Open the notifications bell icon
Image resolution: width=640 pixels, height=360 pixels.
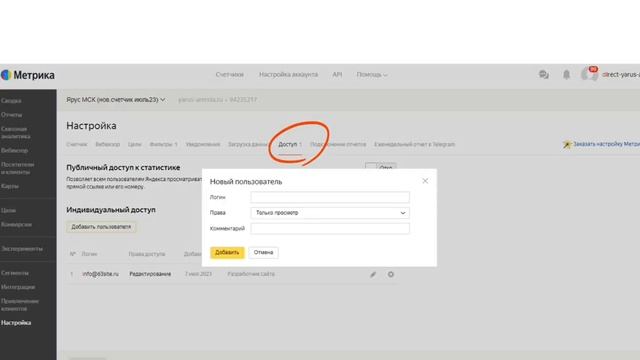(566, 75)
